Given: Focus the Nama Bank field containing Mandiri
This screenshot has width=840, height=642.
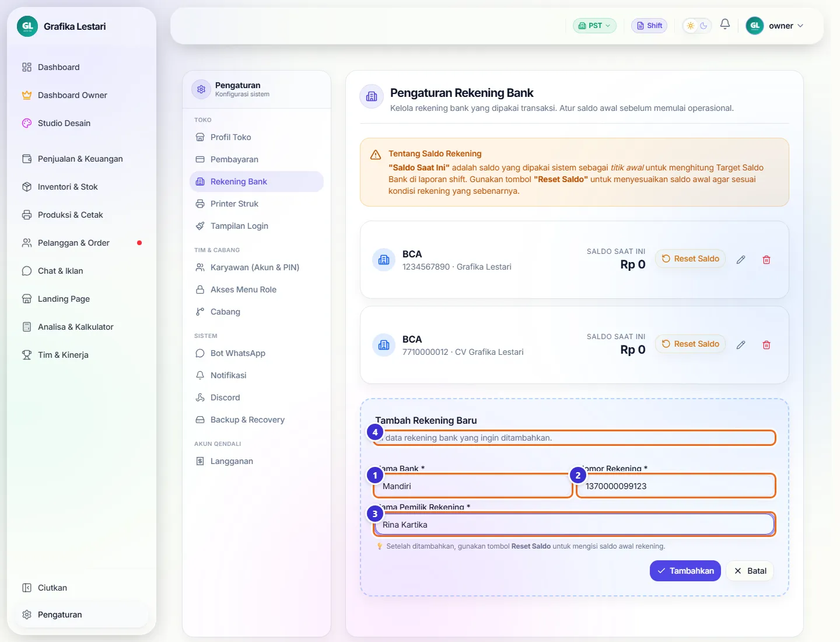Looking at the screenshot, I should click(x=473, y=486).
